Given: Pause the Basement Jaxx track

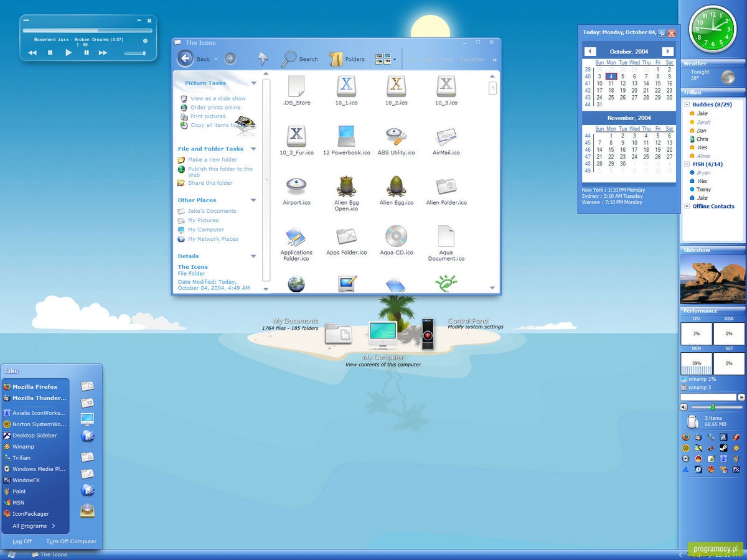Looking at the screenshot, I should [x=86, y=53].
